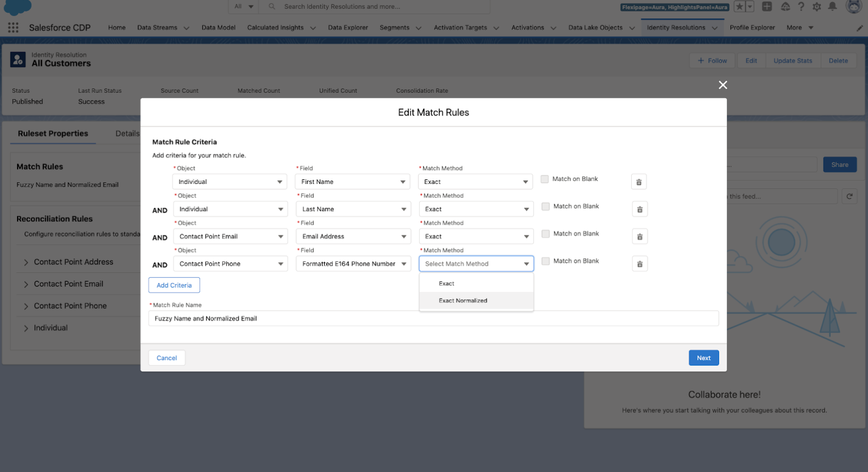Delete the Last Name criteria row

click(640, 209)
